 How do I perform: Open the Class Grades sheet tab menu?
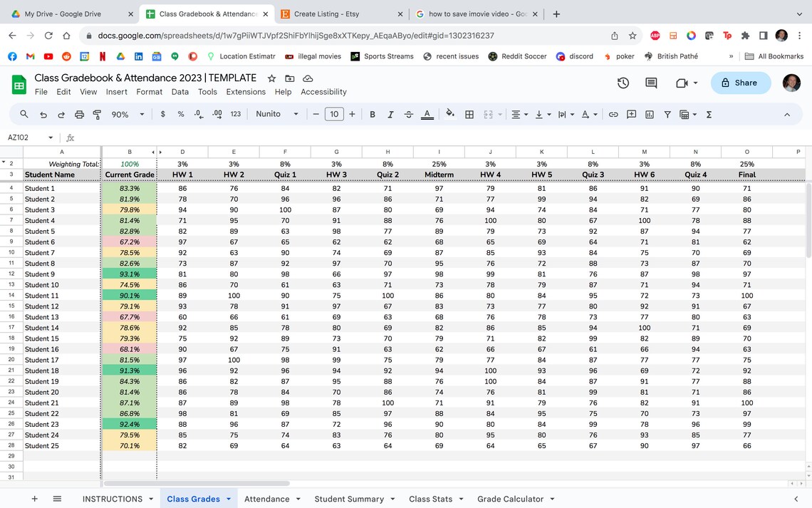(229, 499)
